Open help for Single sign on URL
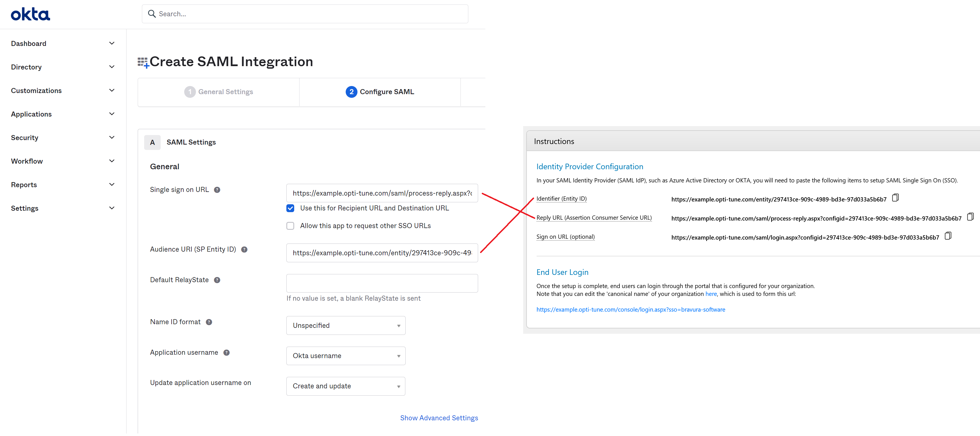 (x=217, y=190)
